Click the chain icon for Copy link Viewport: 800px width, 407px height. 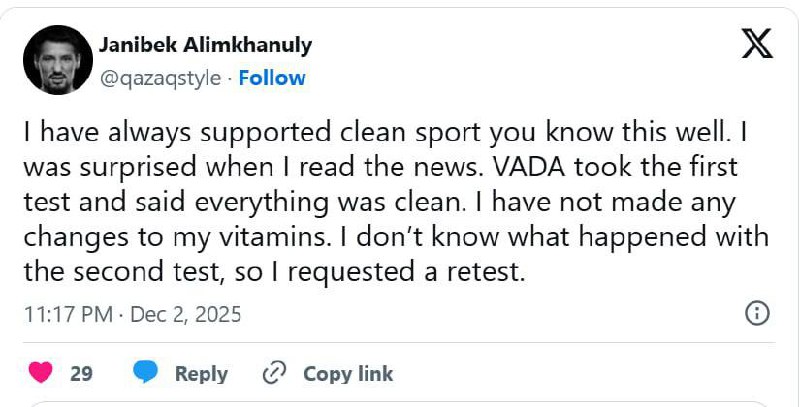(x=274, y=373)
